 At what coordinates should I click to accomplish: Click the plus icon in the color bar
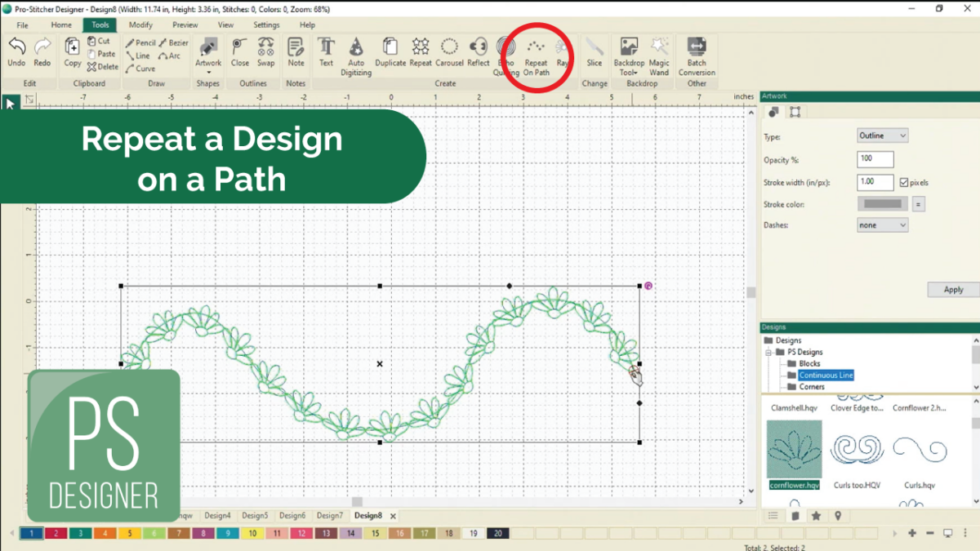tap(912, 533)
